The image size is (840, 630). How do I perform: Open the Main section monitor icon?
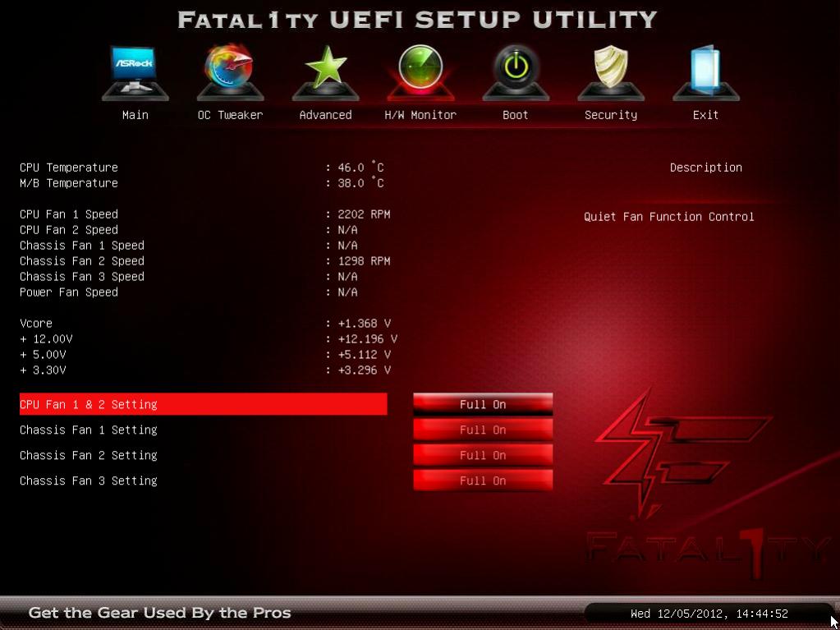click(135, 72)
